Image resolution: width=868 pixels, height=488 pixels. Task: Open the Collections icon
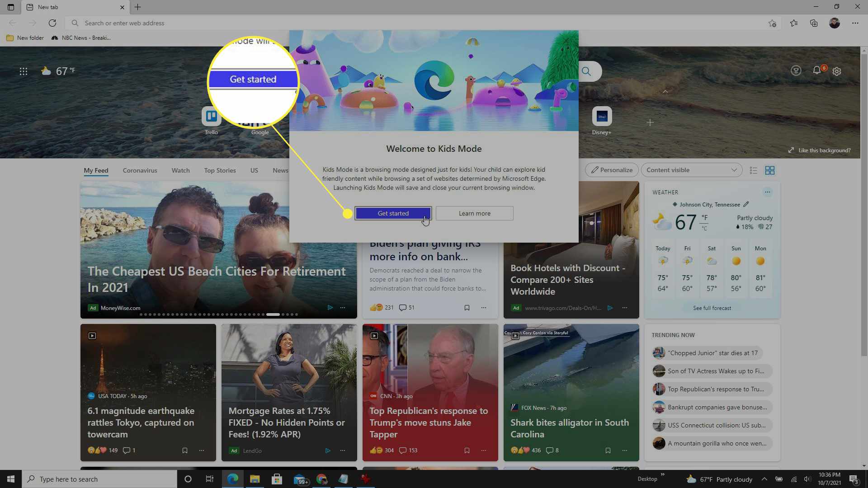click(814, 23)
